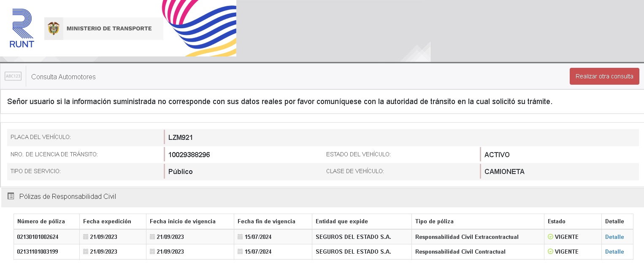Screen dimensions: 644x265
Task: Open Detalle for the Responsabilidad Civil Extracontractual policy
Action: pyautogui.click(x=614, y=237)
